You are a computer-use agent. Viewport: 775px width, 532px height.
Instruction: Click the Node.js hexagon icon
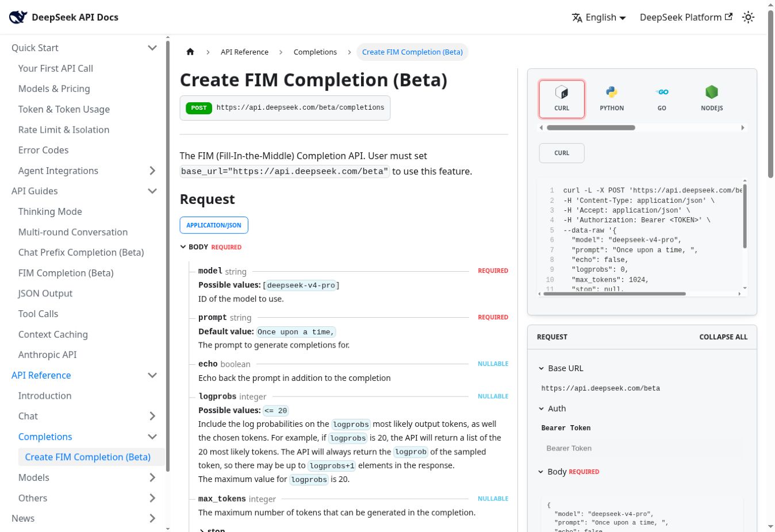point(712,92)
